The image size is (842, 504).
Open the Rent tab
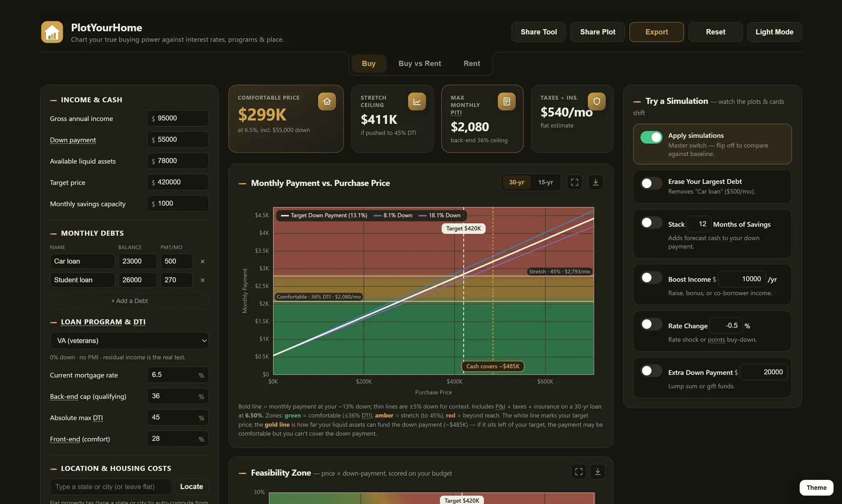pos(472,64)
